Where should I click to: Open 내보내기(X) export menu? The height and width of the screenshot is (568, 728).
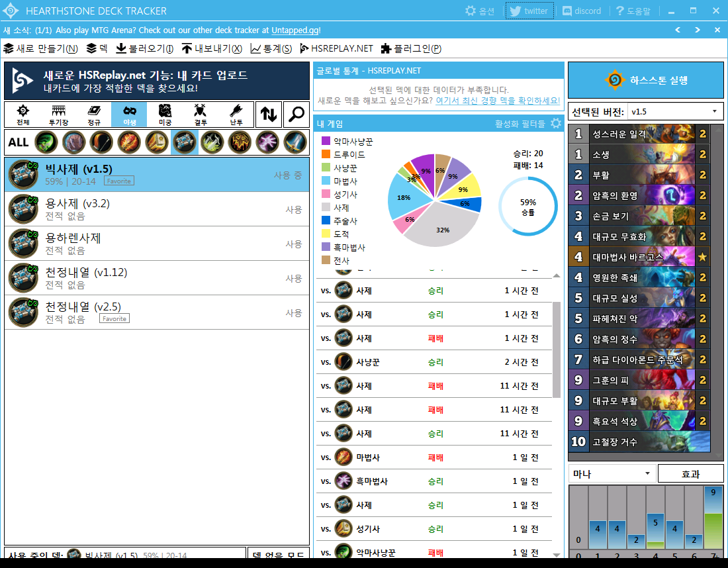pos(212,48)
